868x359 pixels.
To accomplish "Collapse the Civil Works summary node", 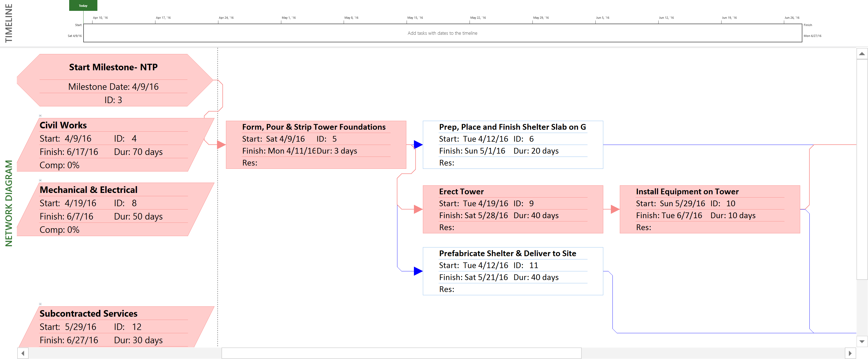I will [40, 116].
